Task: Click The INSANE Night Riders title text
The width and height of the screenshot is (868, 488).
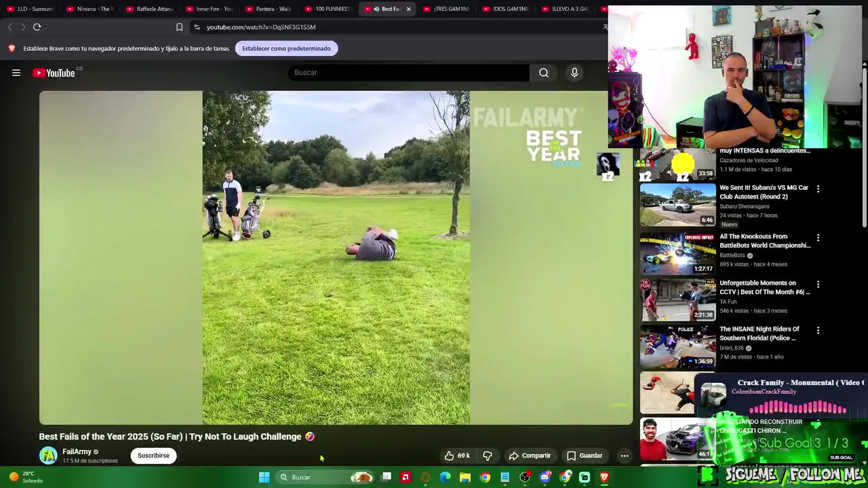Action: click(x=759, y=333)
